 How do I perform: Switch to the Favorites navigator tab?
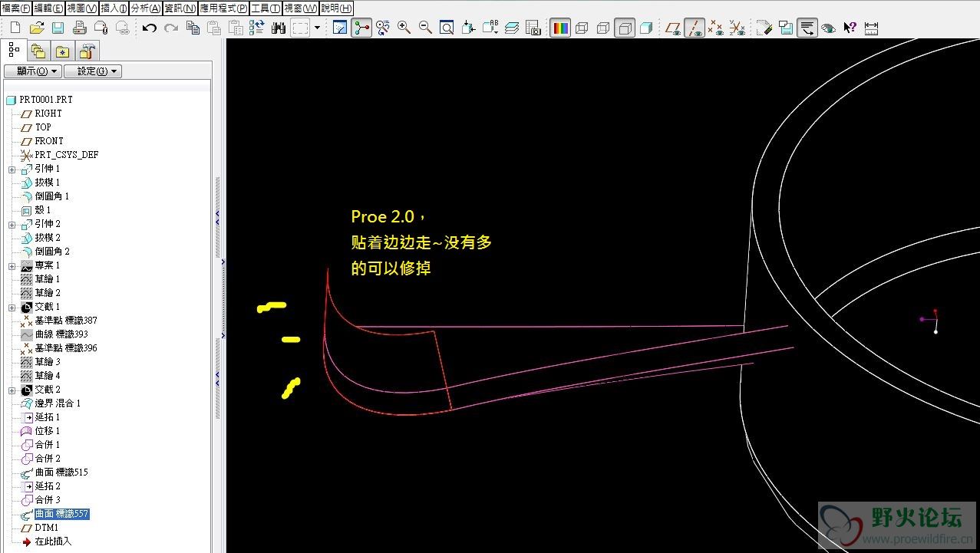click(x=62, y=52)
